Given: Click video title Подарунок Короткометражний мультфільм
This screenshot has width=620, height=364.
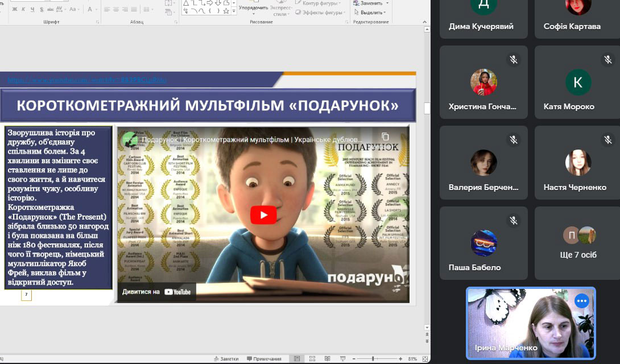Looking at the screenshot, I should tap(252, 139).
